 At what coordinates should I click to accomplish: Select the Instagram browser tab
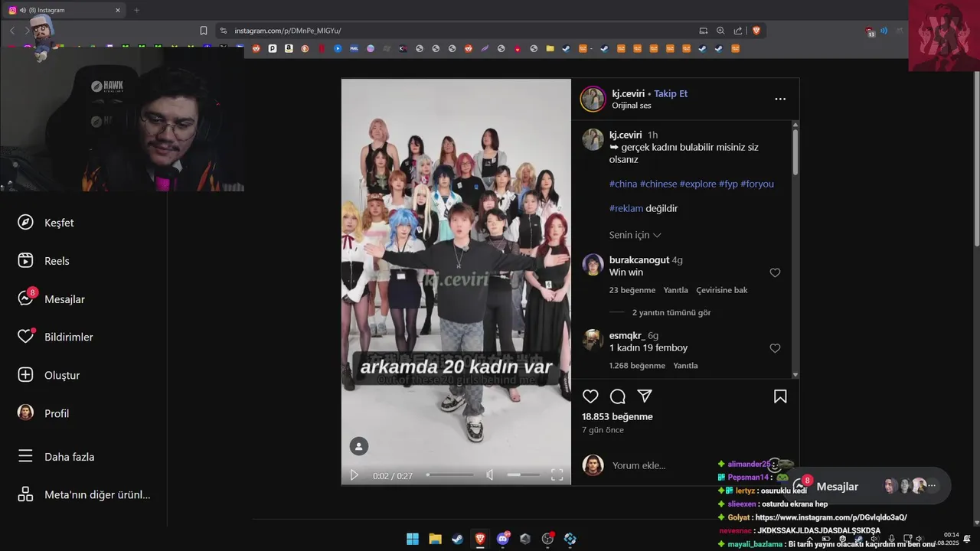[64, 10]
